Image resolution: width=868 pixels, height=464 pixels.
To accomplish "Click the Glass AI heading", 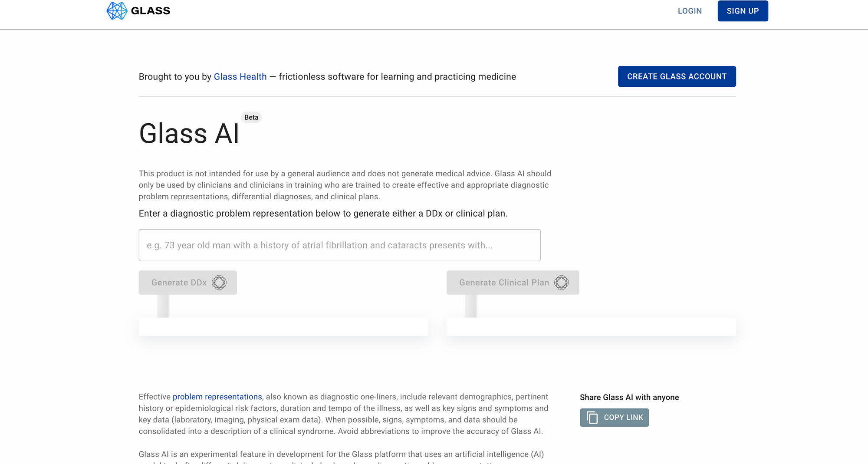I will click(x=189, y=133).
